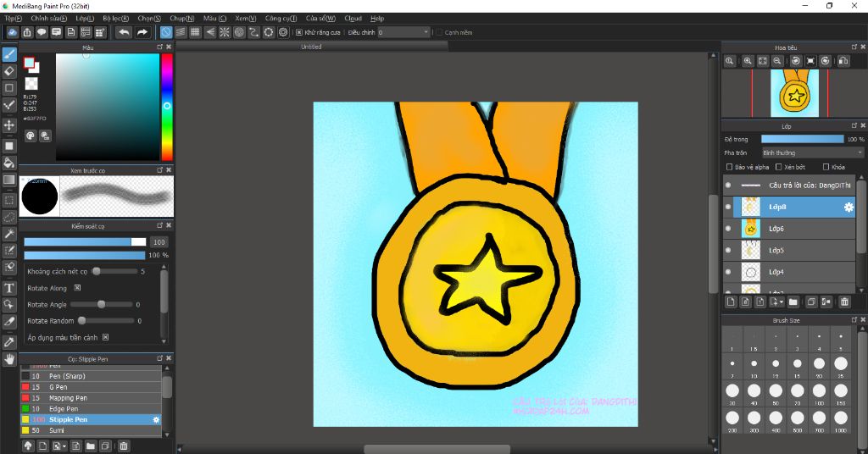The width and height of the screenshot is (868, 454).
Task: Click the Undo arrow in toolbar
Action: click(124, 32)
